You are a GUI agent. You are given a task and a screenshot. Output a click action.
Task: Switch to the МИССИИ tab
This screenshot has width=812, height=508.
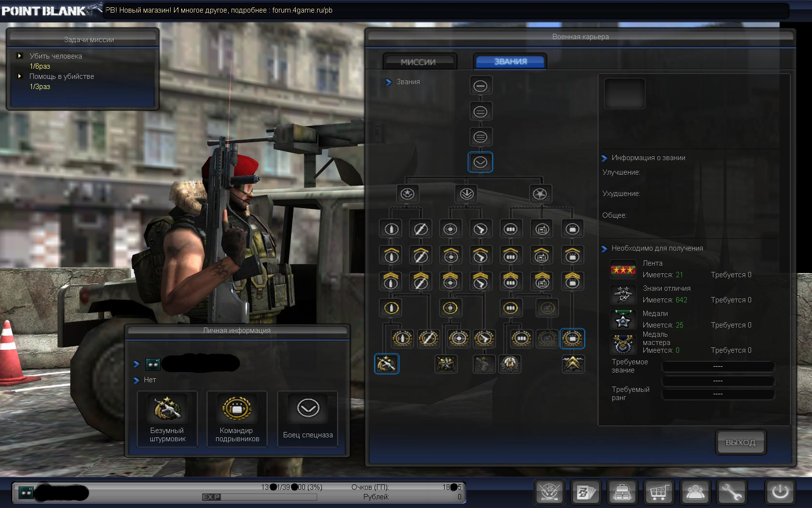coord(418,62)
